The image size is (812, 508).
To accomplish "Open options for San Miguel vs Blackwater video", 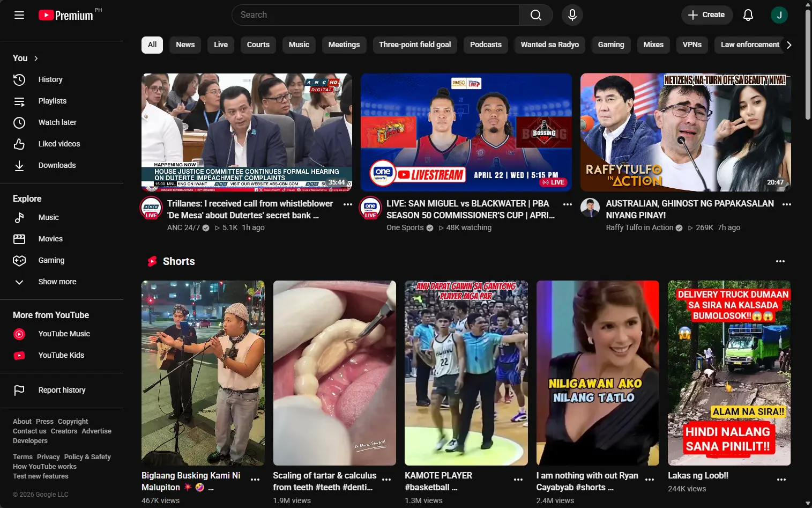I will [568, 204].
